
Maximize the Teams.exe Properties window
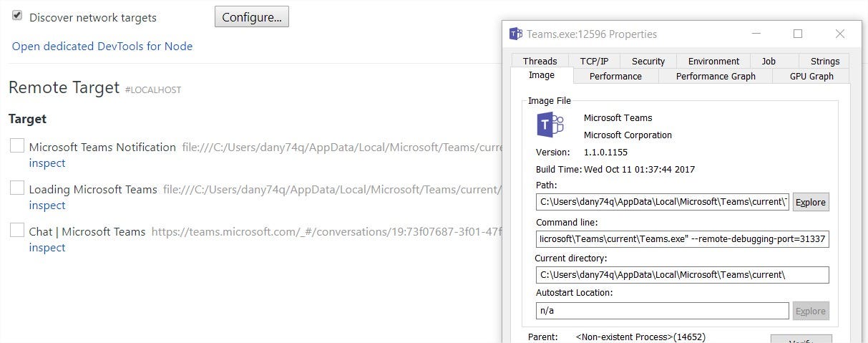click(x=798, y=34)
